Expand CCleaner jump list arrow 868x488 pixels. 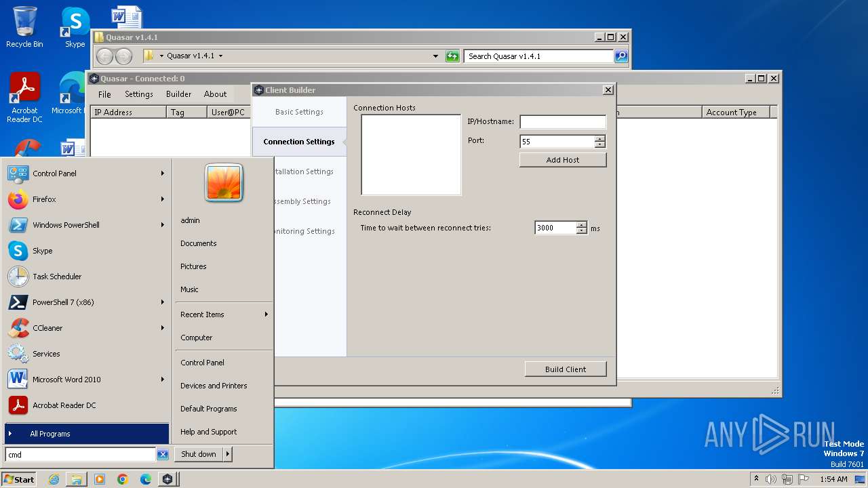coord(163,328)
